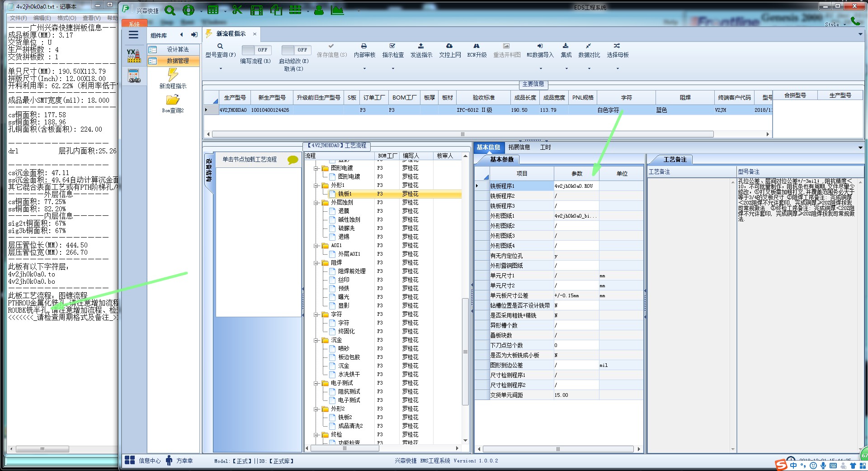
Task: Open the dropdown arrow under 型号查询
Action: (x=221, y=69)
